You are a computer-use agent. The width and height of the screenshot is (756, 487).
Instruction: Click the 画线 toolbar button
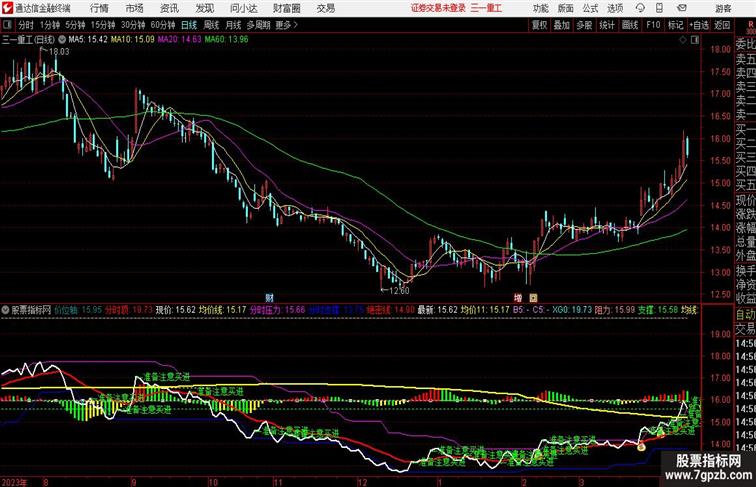[630, 25]
